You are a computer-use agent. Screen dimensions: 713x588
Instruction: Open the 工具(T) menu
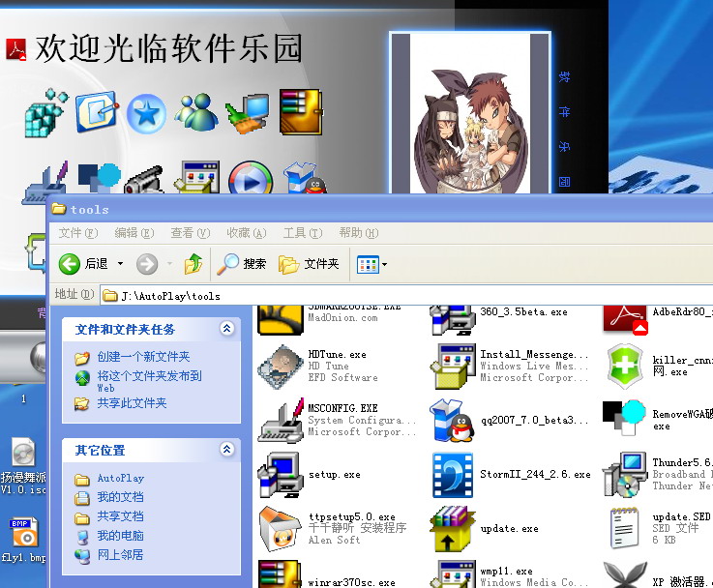coord(303,233)
